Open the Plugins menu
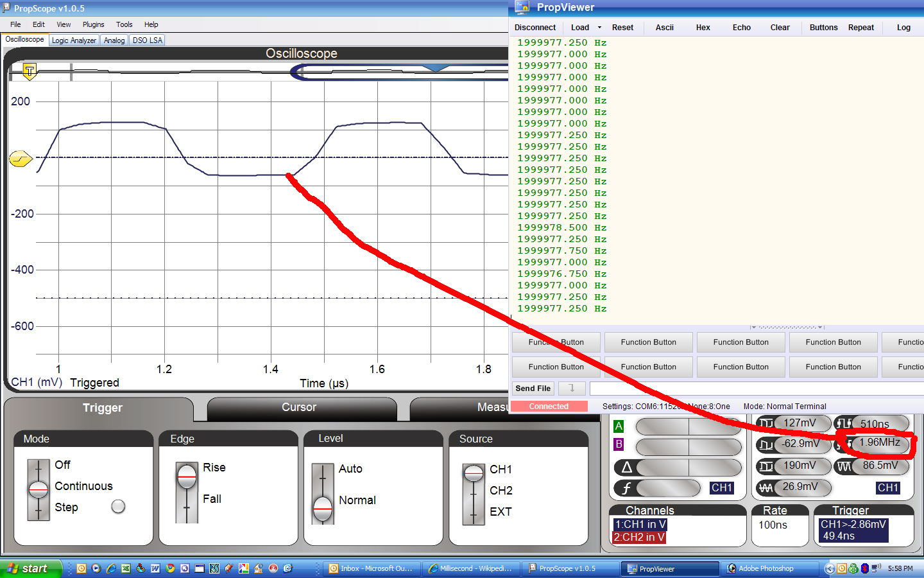This screenshot has height=578, width=924. coord(93,24)
